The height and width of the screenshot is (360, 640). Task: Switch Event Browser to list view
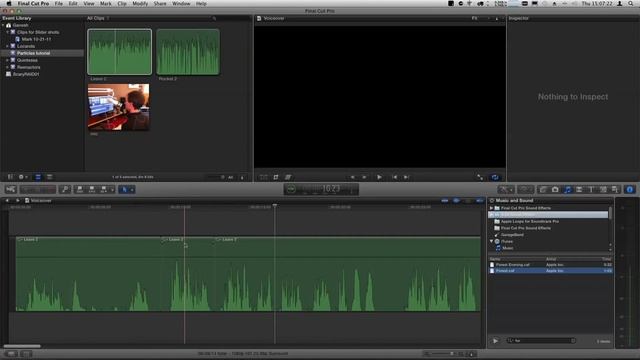pos(49,177)
